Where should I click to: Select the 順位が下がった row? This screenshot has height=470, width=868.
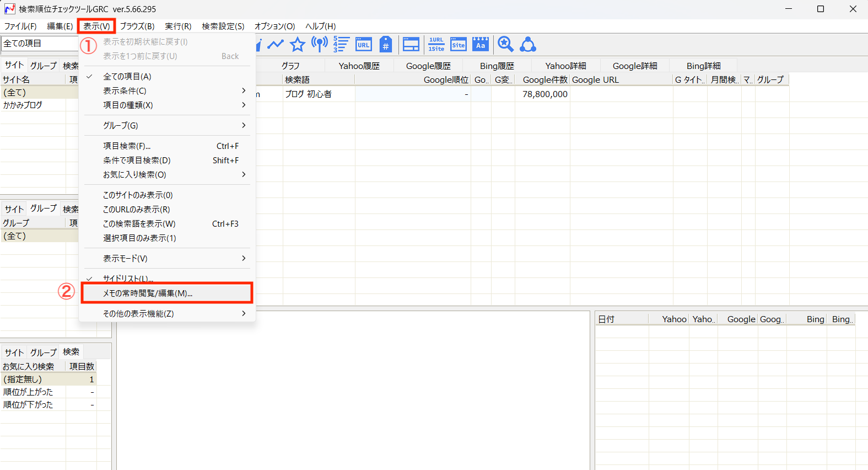[x=48, y=404]
